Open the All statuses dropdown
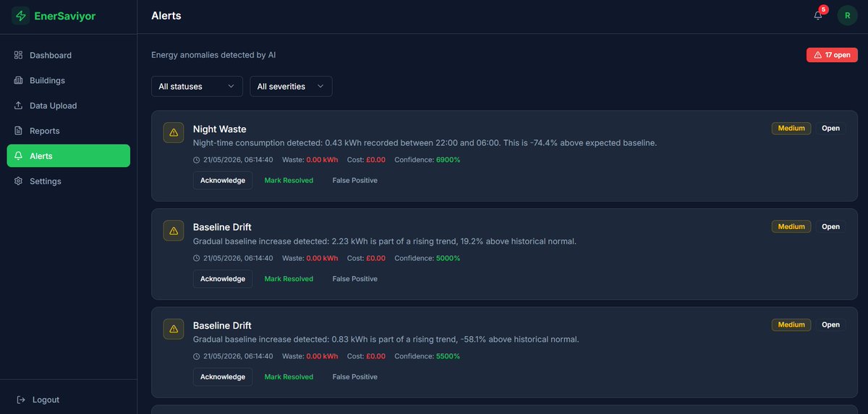Image resolution: width=868 pixels, height=414 pixels. coord(197,86)
